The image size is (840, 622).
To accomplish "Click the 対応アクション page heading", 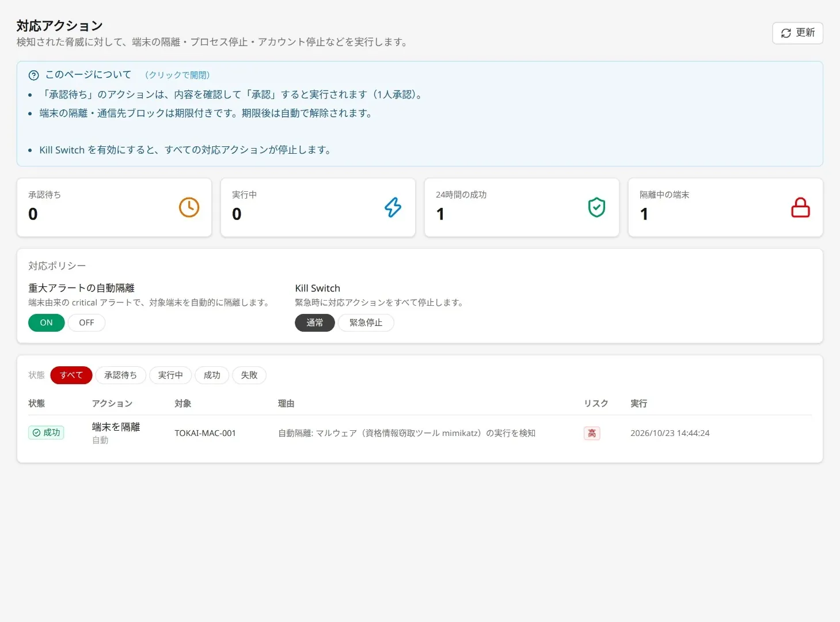I will click(x=59, y=25).
